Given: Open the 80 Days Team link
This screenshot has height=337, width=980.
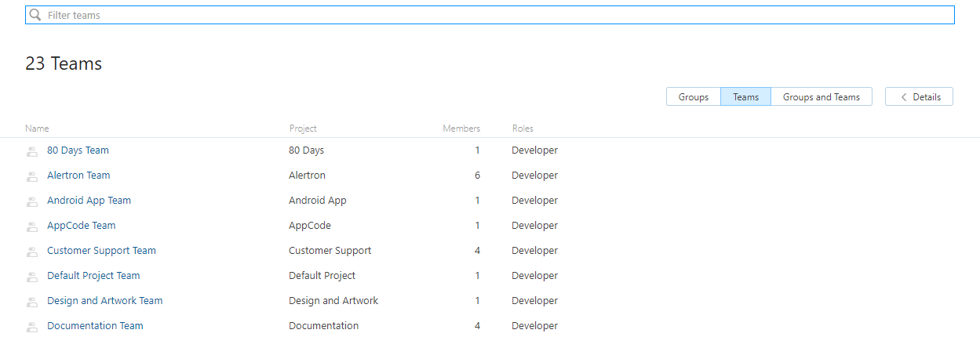Looking at the screenshot, I should [78, 150].
